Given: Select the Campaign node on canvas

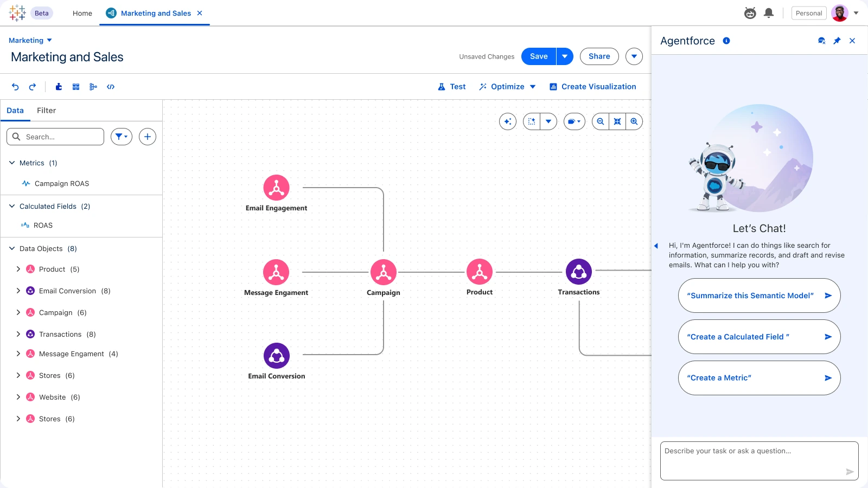Looking at the screenshot, I should point(384,272).
